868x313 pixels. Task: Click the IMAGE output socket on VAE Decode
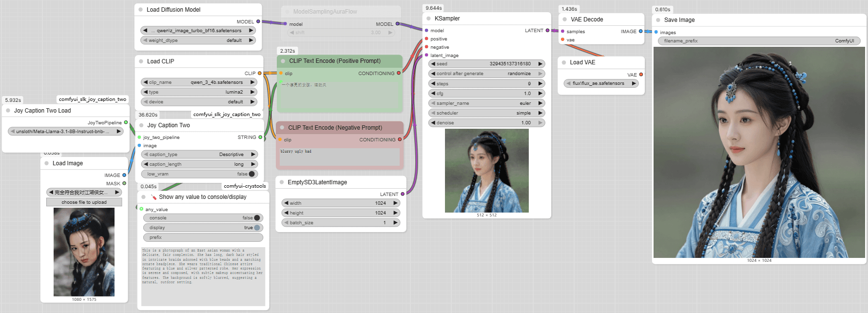click(x=640, y=31)
